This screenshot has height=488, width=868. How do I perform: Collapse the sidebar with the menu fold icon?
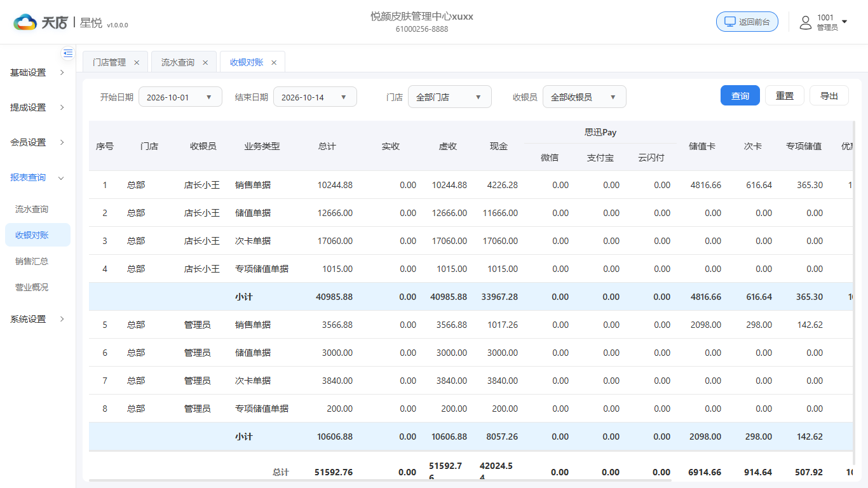(x=68, y=53)
